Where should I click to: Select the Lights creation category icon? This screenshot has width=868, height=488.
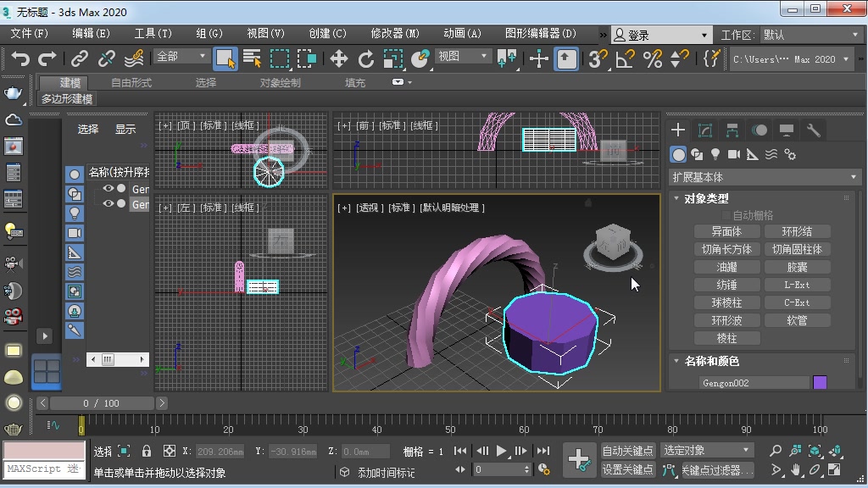click(715, 153)
